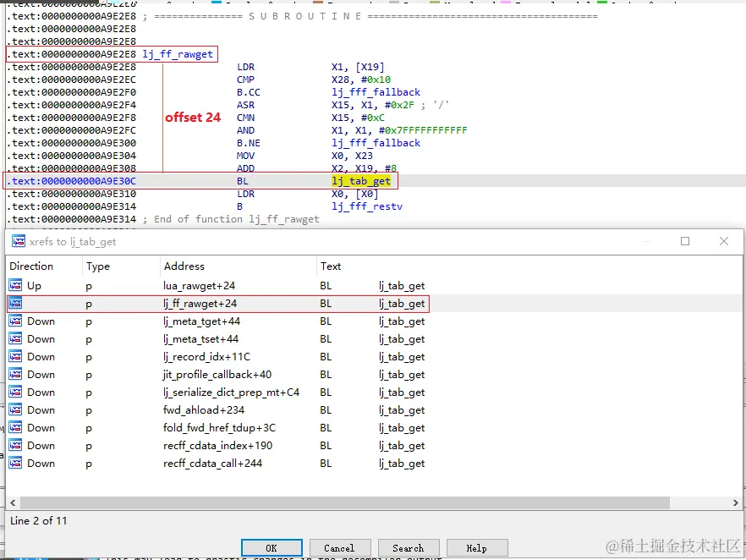Open Help for the xrefs dialog

click(x=477, y=547)
